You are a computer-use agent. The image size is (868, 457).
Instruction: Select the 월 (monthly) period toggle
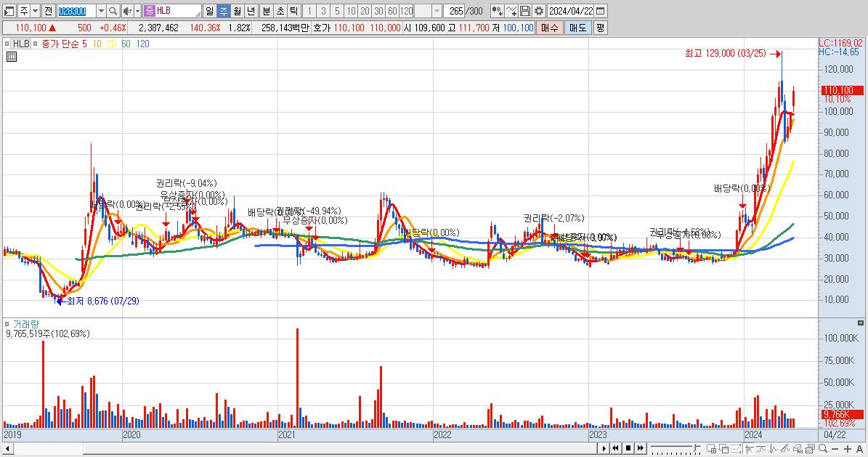tap(237, 11)
